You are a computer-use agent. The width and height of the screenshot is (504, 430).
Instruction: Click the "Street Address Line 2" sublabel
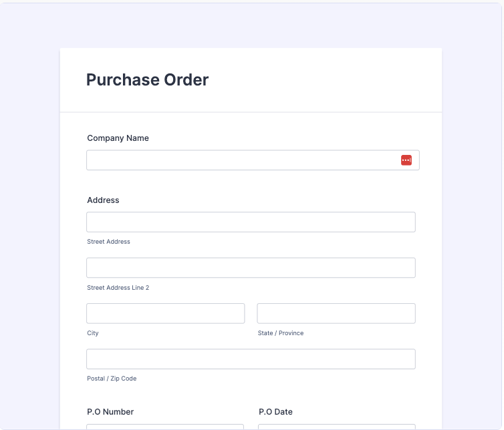[118, 288]
